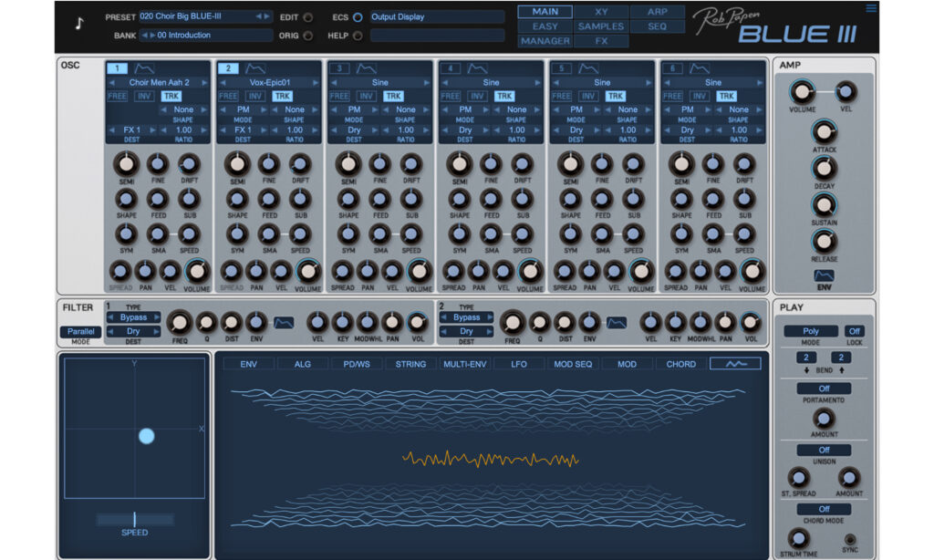Image resolution: width=934 pixels, height=560 pixels.
Task: Open filter 1 TYPE Bypass selector
Action: (x=133, y=316)
